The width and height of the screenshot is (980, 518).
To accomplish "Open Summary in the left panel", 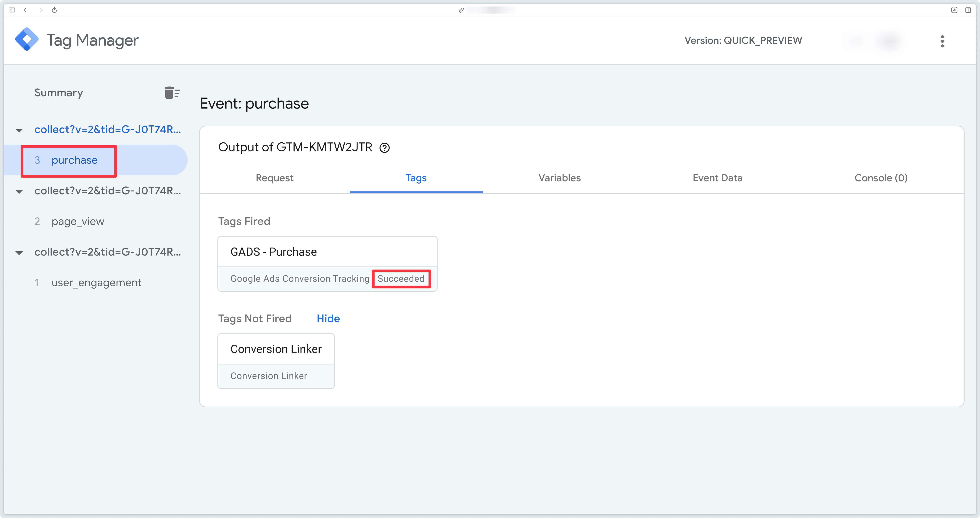I will (x=59, y=92).
